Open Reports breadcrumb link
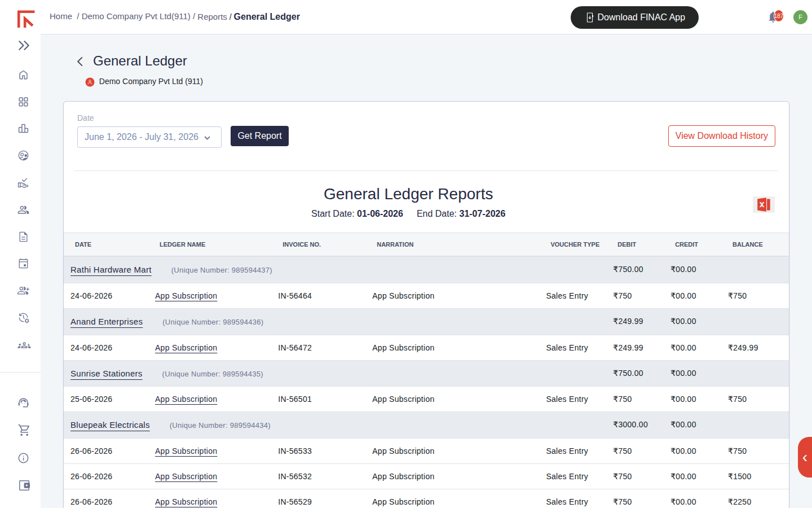The height and width of the screenshot is (508, 812). pyautogui.click(x=212, y=17)
